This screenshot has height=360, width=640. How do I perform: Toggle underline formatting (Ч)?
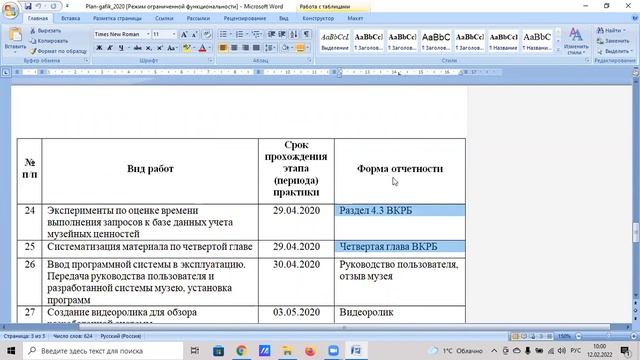pyautogui.click(x=121, y=48)
